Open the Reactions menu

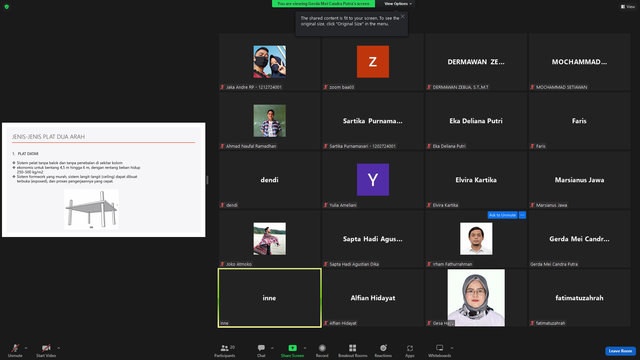point(383,350)
